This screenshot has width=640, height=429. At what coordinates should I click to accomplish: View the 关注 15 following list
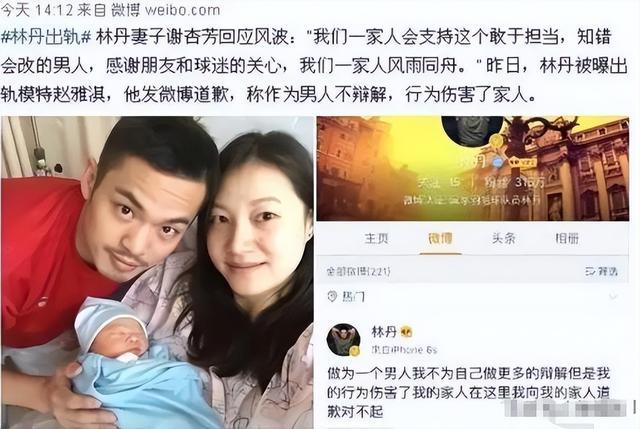[439, 182]
